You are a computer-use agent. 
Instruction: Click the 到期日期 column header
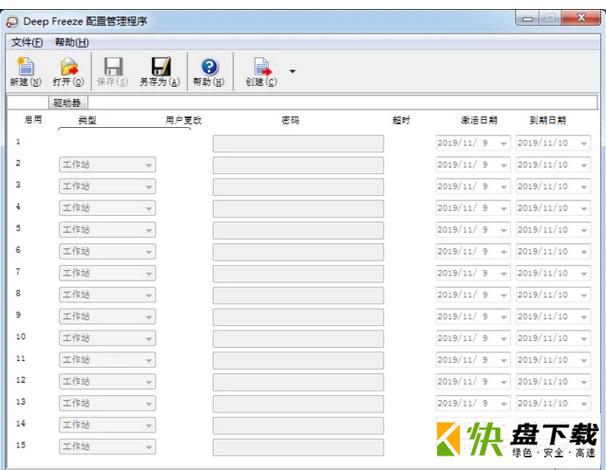[548, 120]
